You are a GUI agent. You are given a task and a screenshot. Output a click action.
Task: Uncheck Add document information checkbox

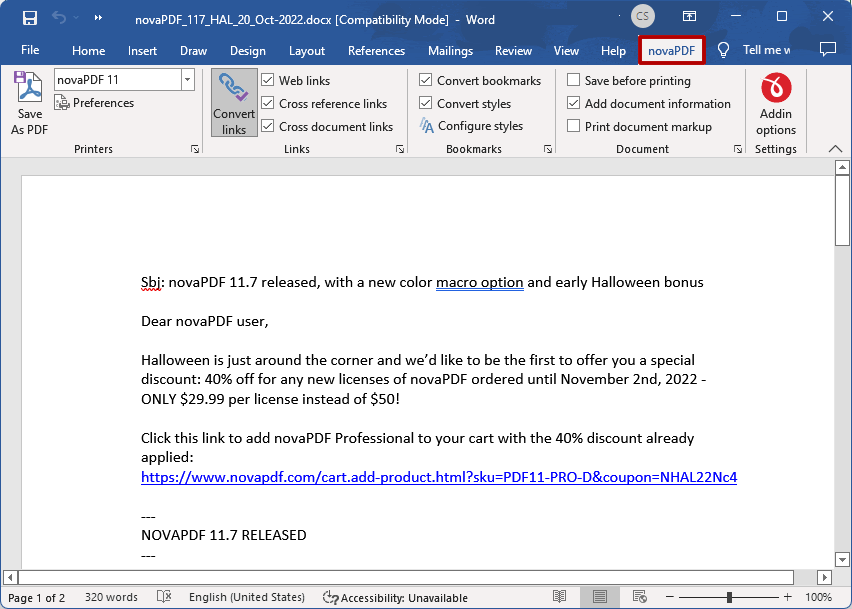573,103
